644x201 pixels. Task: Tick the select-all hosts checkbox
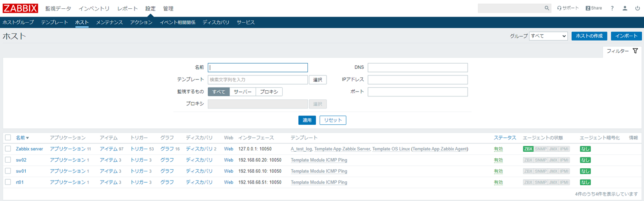[x=8, y=137]
